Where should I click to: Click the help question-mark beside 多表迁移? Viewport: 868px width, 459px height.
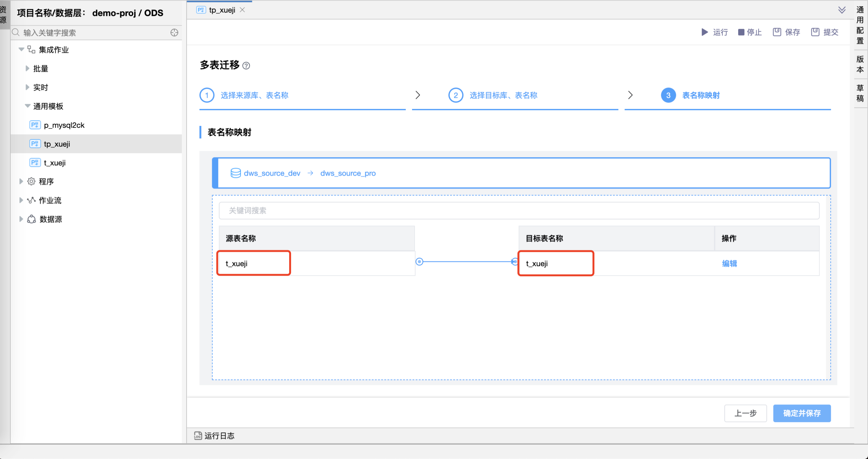click(246, 66)
